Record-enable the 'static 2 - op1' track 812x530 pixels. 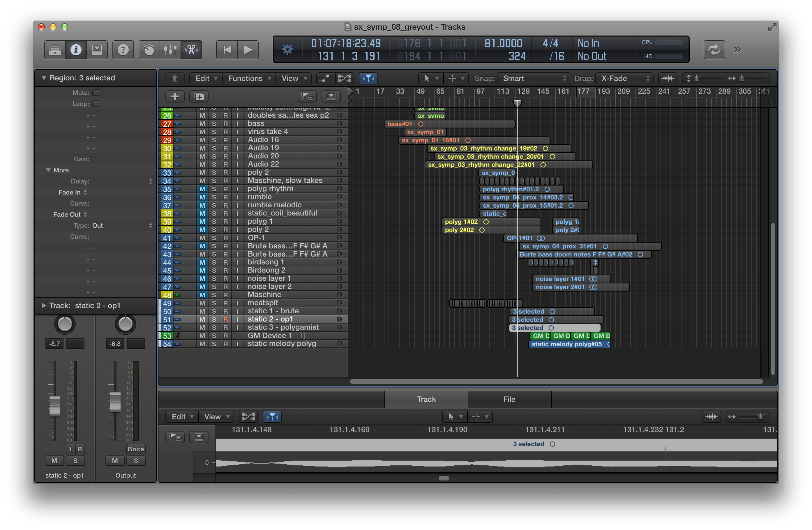[225, 319]
